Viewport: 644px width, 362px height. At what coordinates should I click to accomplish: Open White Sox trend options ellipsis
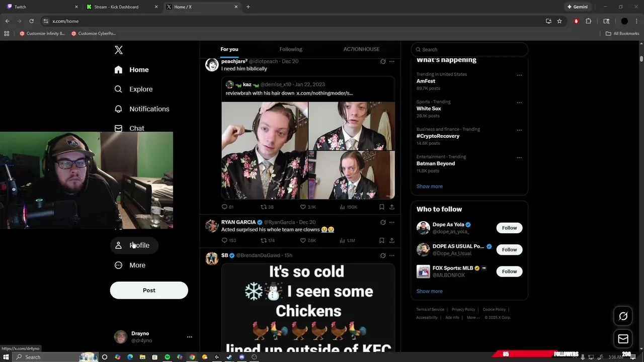point(519,103)
